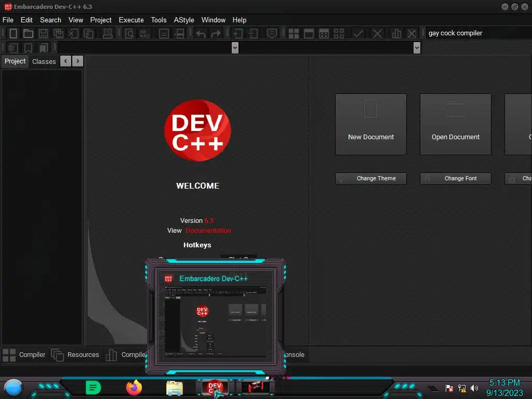
Task: Open Firefox from the taskbar
Action: click(x=134, y=388)
